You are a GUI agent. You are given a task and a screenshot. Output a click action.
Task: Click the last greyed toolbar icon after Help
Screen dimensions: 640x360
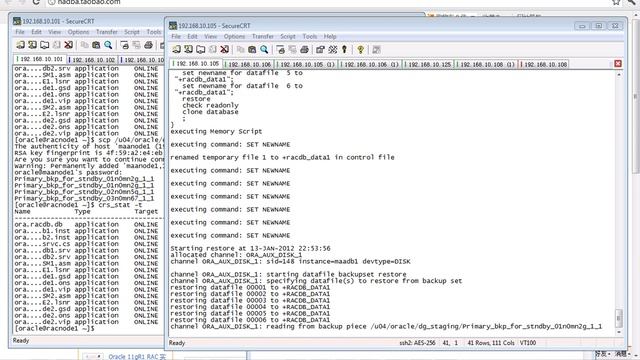click(376, 49)
